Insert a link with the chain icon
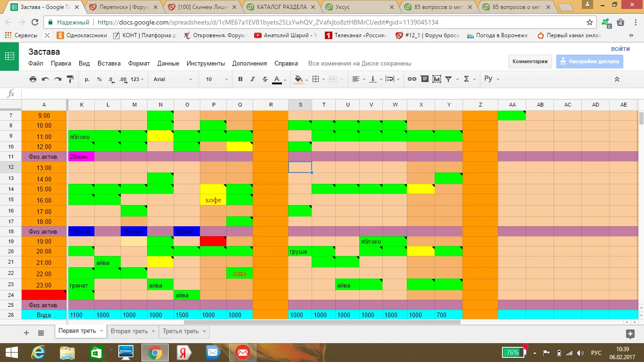The image size is (644, 362). coord(412,79)
